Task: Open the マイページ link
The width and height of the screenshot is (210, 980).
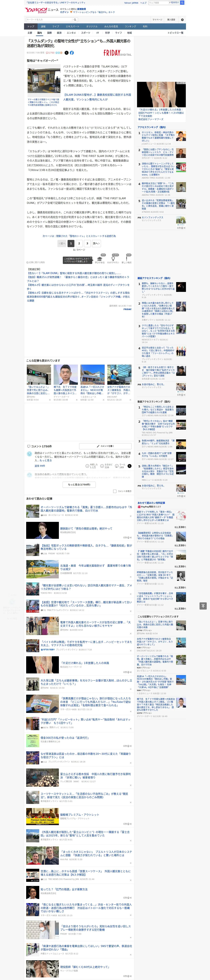Action: coord(157,20)
